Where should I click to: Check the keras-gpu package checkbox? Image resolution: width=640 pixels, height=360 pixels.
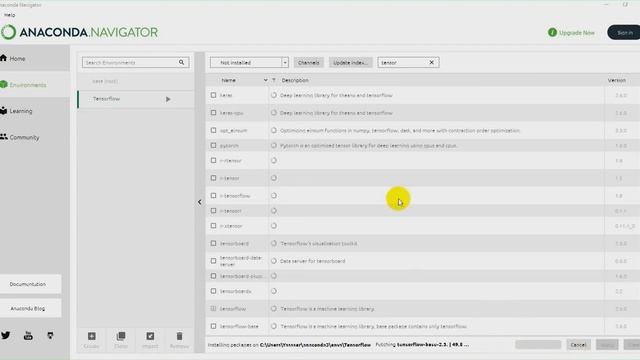tap(213, 113)
